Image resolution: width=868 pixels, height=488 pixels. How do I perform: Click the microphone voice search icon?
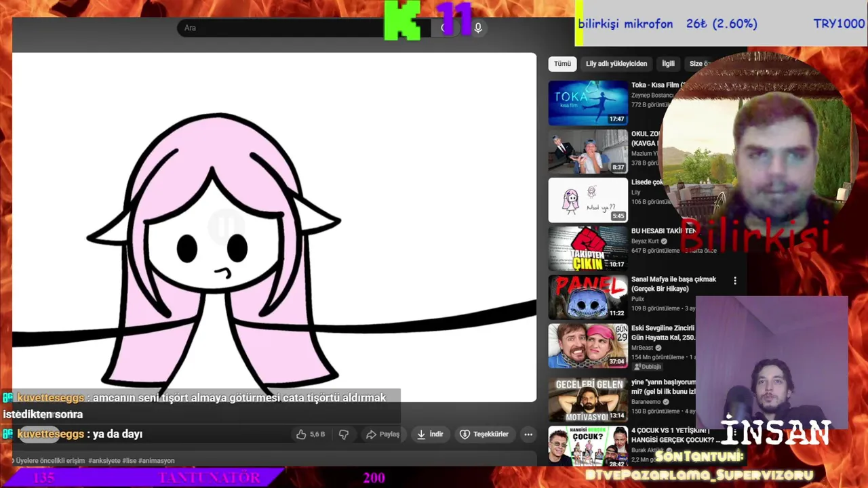pos(478,28)
